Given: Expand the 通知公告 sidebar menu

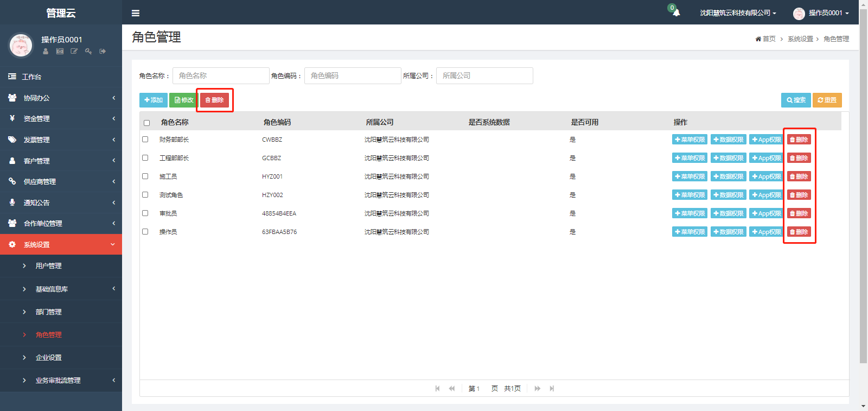Looking at the screenshot, I should [x=61, y=203].
